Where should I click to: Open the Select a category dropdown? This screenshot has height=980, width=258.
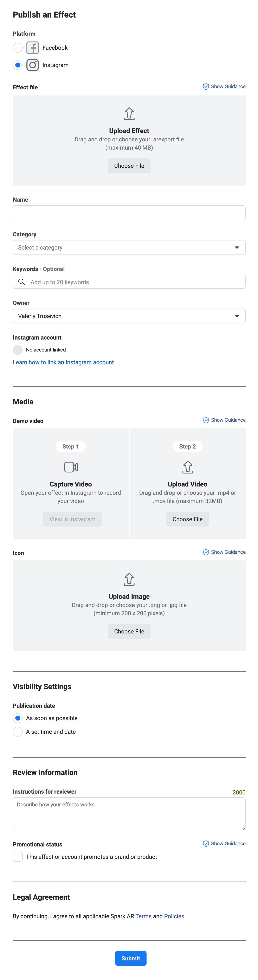[x=129, y=247]
